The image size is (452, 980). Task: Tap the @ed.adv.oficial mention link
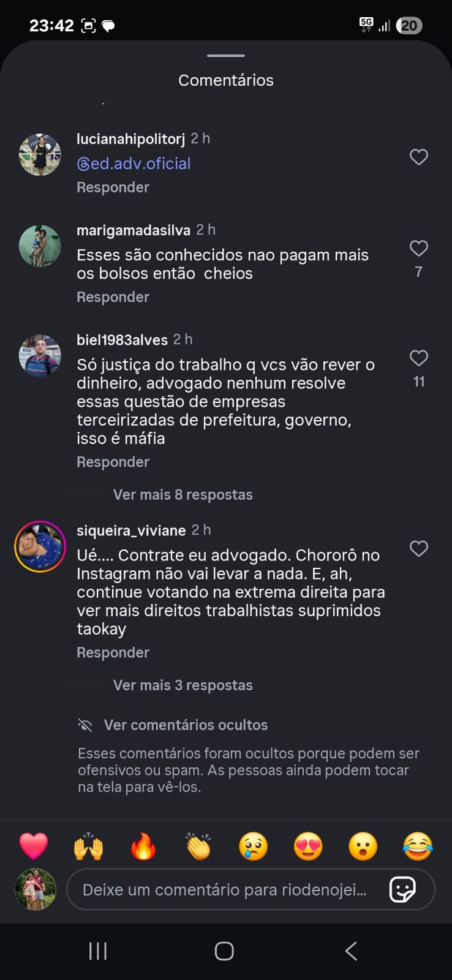click(x=134, y=164)
